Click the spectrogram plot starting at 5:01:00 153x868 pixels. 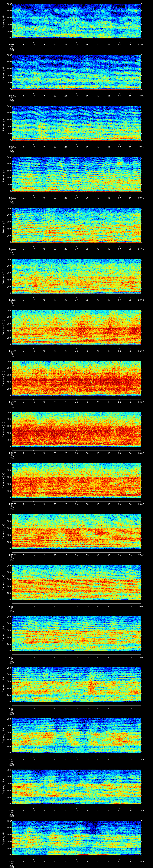[x=76, y=786]
